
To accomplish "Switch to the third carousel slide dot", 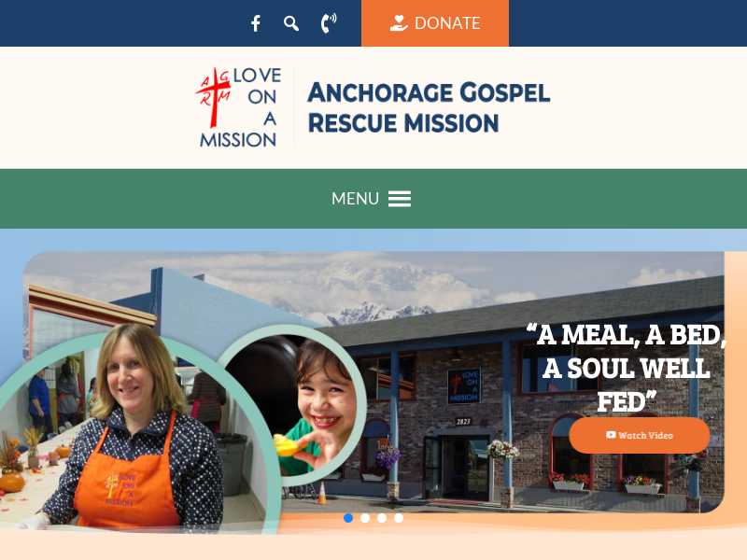I will (x=382, y=518).
